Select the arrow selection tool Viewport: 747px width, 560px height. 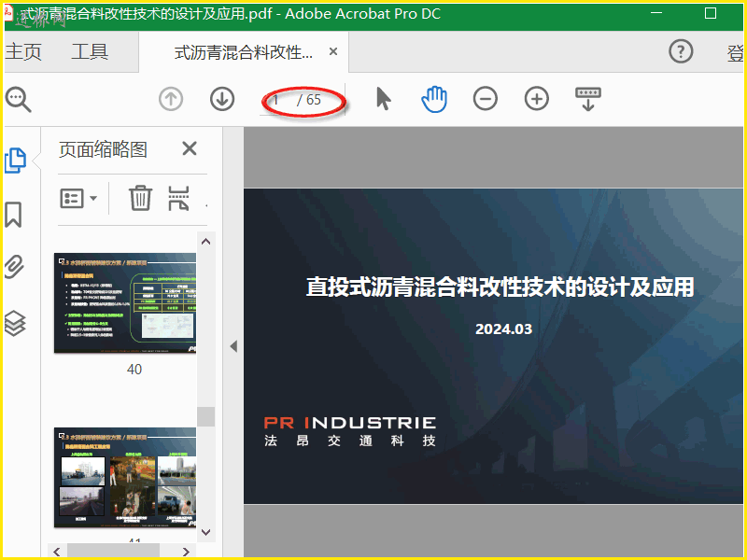(x=384, y=99)
